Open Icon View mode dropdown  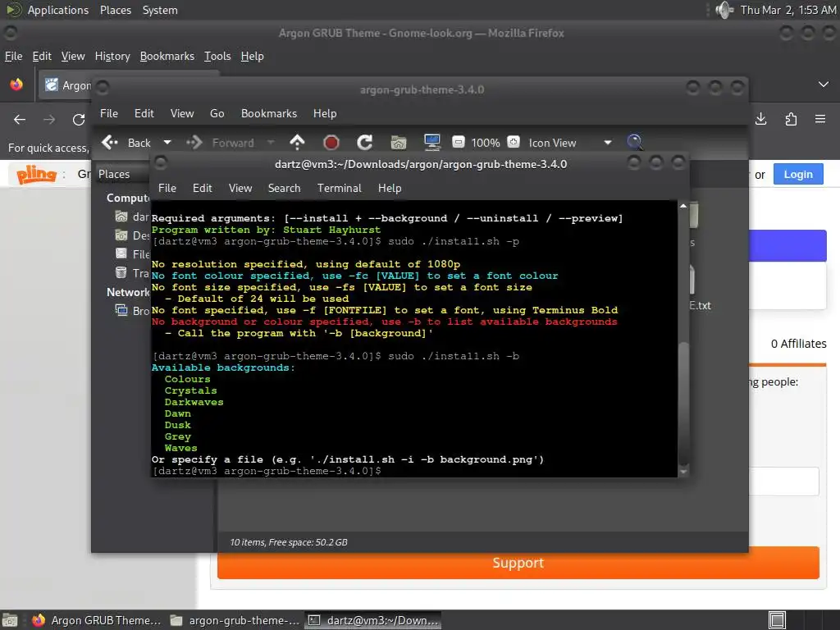(570, 143)
